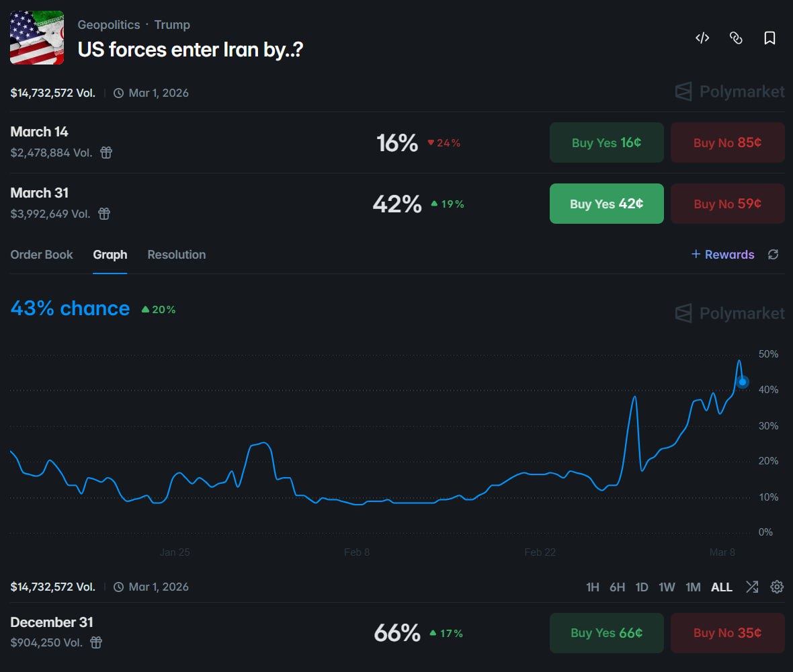Bookmark this market

pos(768,38)
